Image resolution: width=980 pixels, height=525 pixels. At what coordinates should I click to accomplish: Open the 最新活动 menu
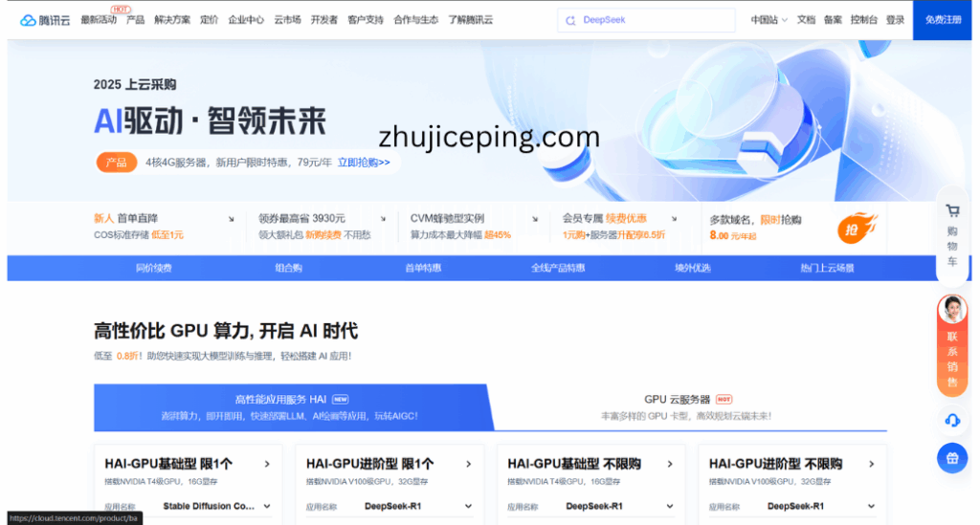coord(99,20)
